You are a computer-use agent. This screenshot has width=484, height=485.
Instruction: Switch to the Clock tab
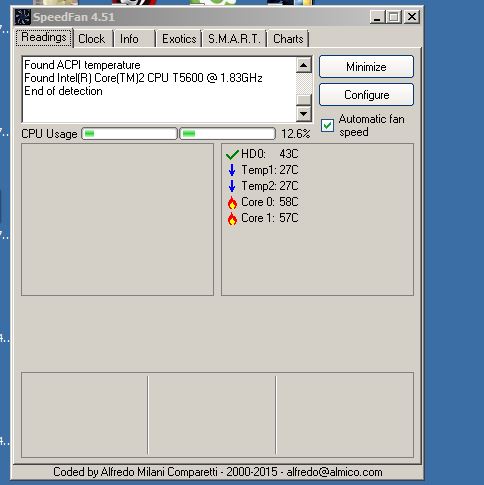93,39
